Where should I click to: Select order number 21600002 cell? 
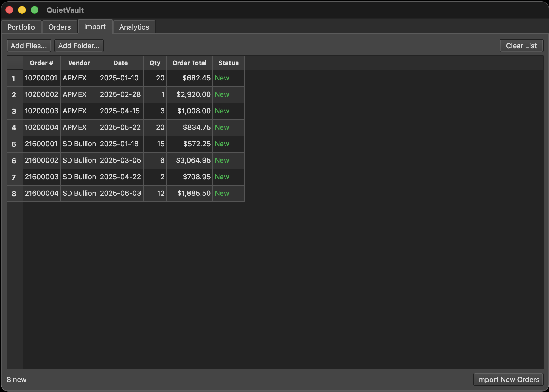click(42, 161)
